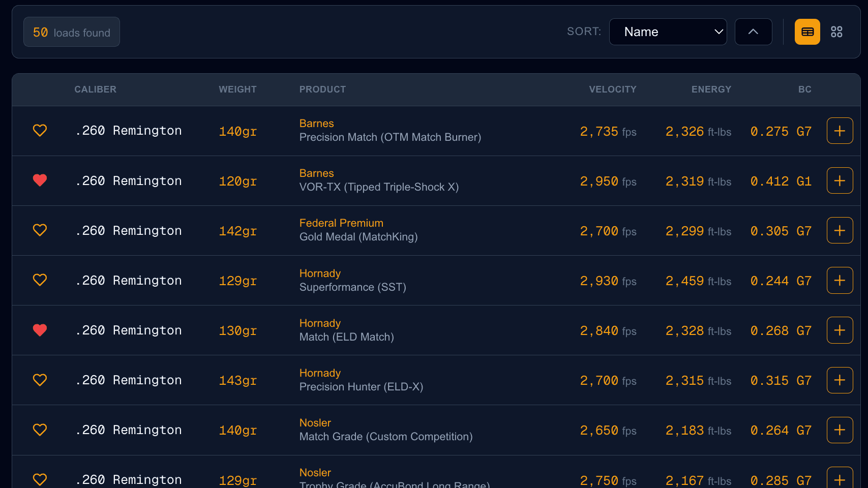This screenshot has width=868, height=488.
Task: Sort by Caliber column header
Action: (x=95, y=89)
